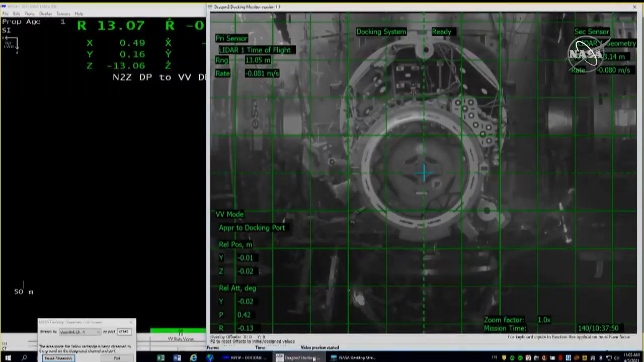The image size is (644, 362).
Task: Click the SI units label in RPOP
Action: click(6, 30)
